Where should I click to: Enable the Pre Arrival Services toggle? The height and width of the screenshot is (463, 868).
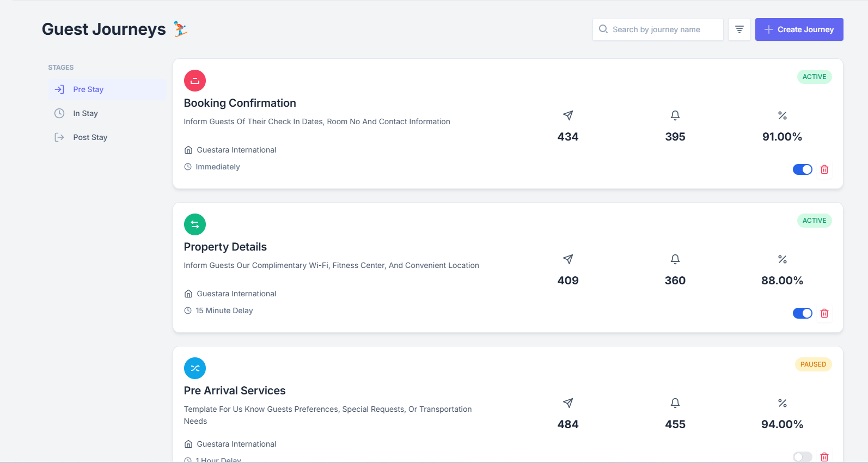click(802, 456)
